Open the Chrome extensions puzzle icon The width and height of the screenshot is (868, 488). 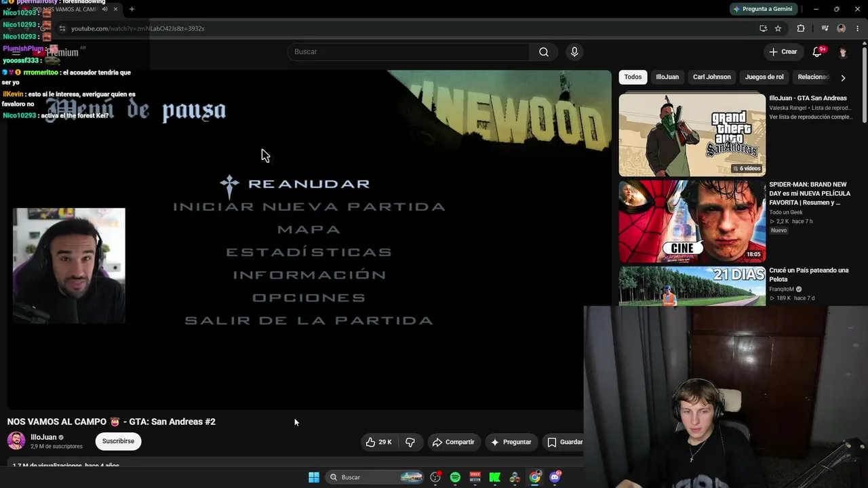(x=801, y=28)
